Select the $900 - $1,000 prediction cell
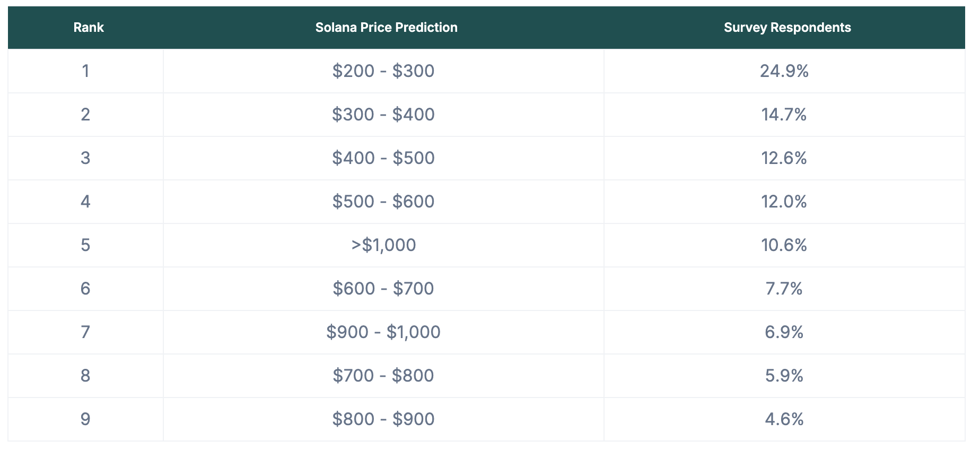This screenshot has height=449, width=980. (383, 332)
